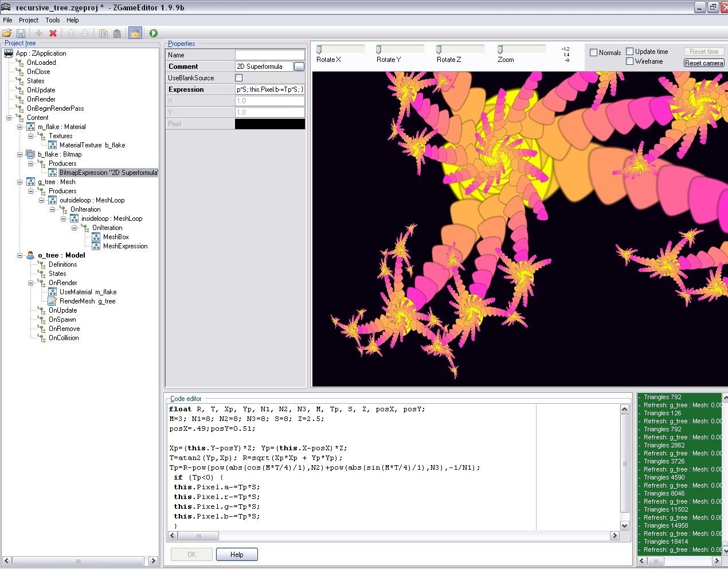Click the Pixel black color swatch
This screenshot has width=728, height=569.
(x=270, y=124)
